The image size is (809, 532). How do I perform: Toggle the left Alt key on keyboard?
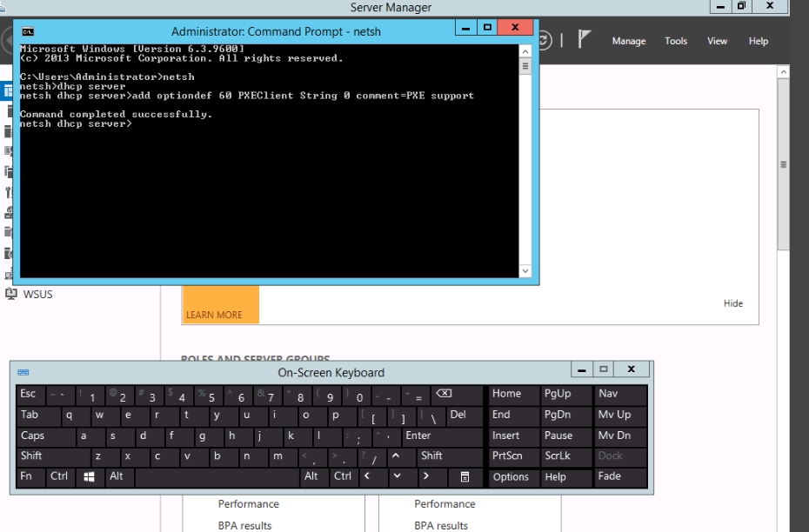[x=119, y=477]
